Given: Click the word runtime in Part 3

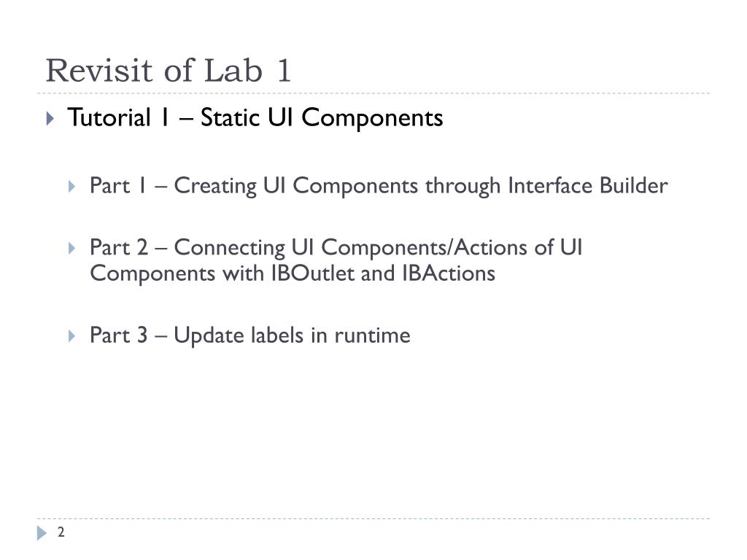Looking at the screenshot, I should point(372,335).
